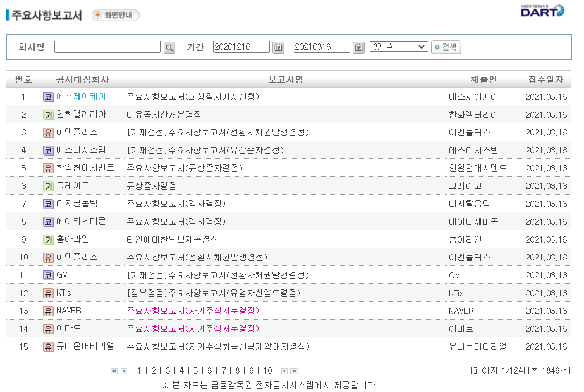
Task: Open 감자결정 report for 디지탈옵틱
Action: pos(176,204)
